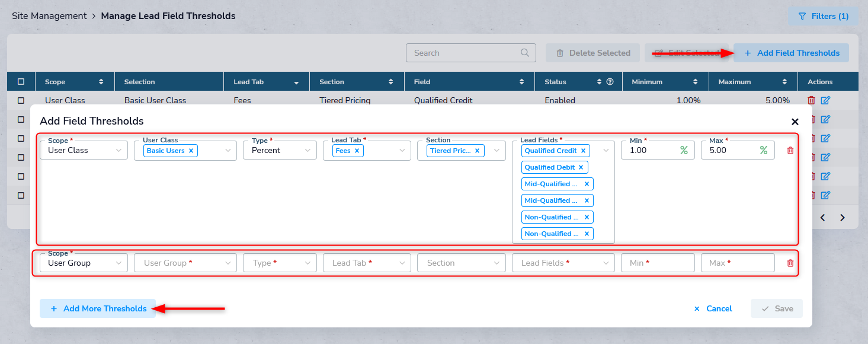Click Add More Thresholds button
Viewport: 868px width, 344px height.
[x=98, y=308]
